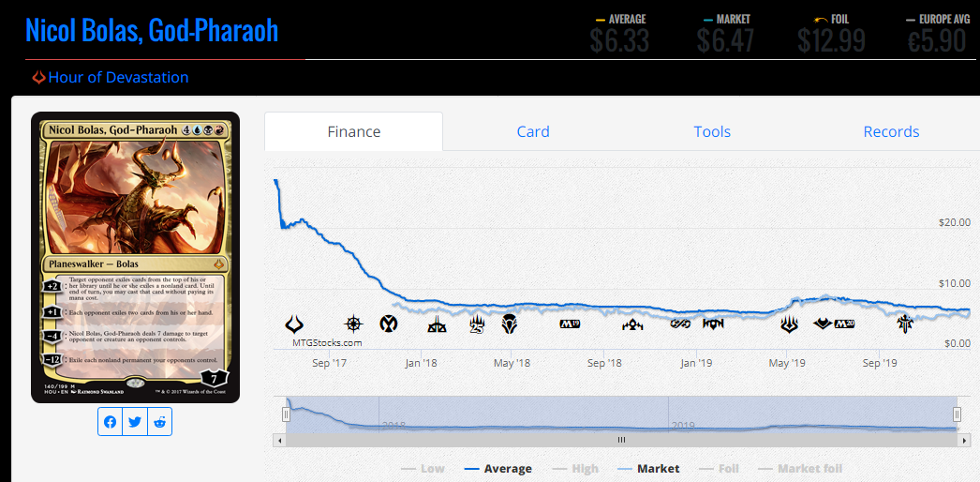Click the AVERAGE $6.33 price box

point(620,34)
